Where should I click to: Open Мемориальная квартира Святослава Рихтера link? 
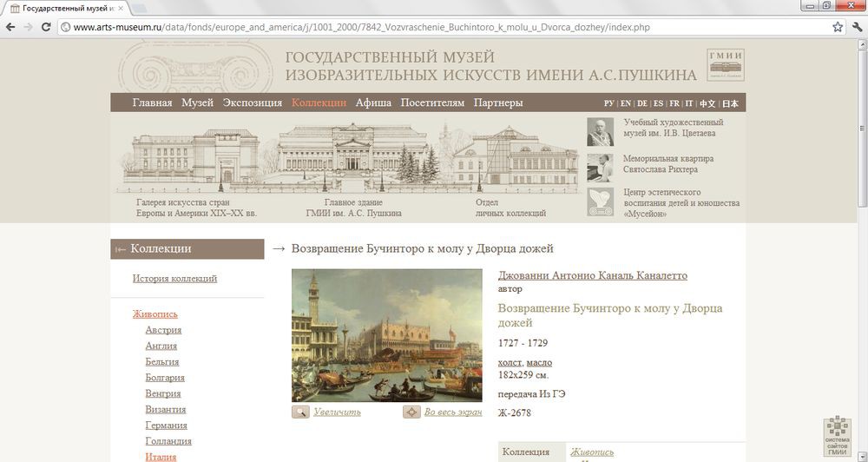(668, 164)
